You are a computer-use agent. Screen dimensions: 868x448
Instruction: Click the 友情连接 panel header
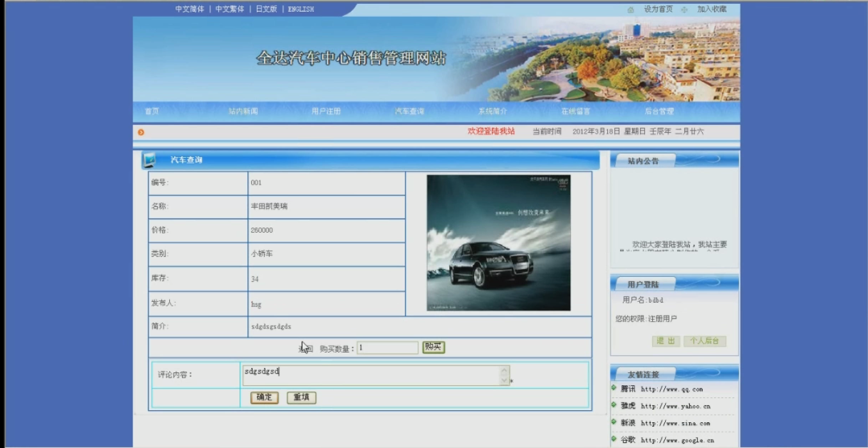pos(674,374)
